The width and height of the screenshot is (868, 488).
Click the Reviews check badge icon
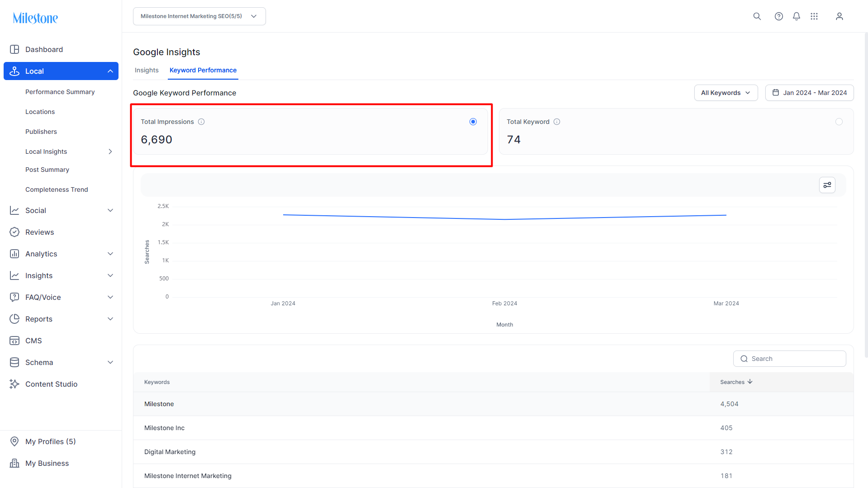14,232
